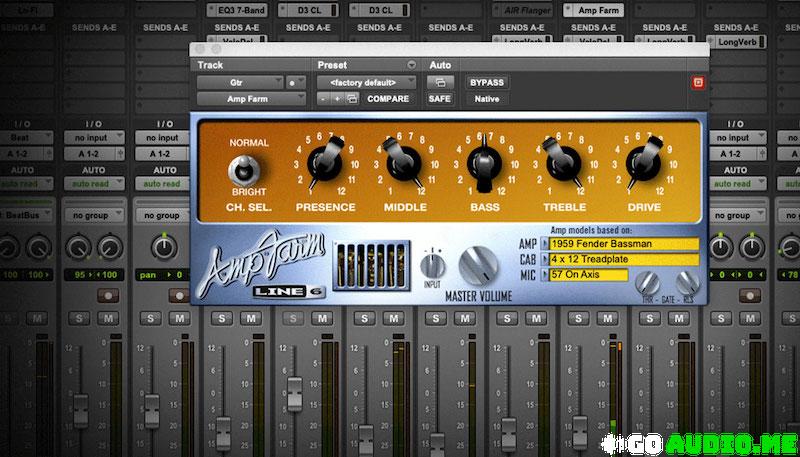The height and width of the screenshot is (457, 800).
Task: Open the BeatBus group selector
Action: click(27, 215)
